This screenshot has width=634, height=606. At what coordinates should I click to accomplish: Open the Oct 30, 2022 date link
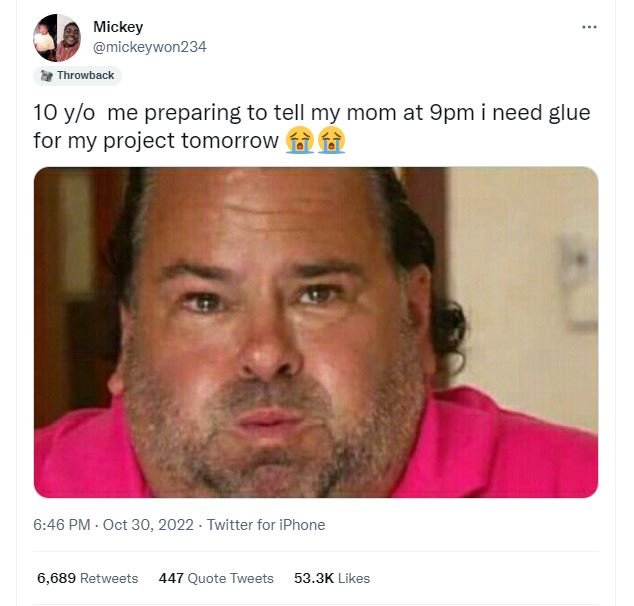pos(148,525)
